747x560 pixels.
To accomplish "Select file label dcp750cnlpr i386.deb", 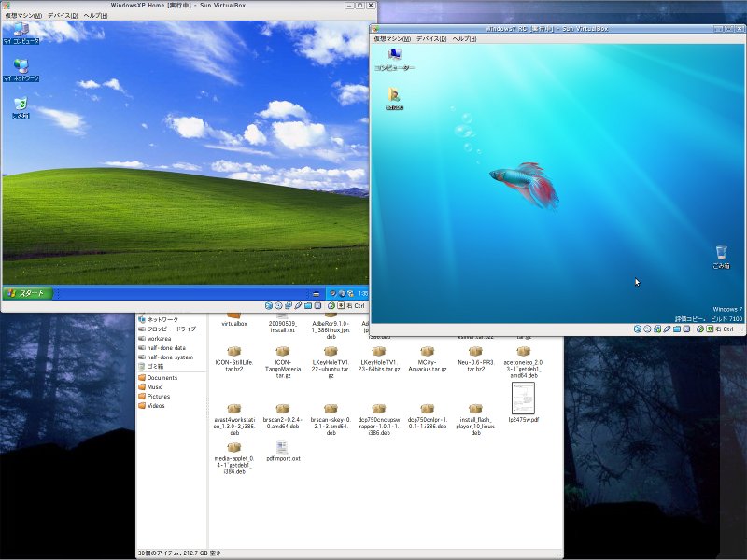I will (428, 423).
